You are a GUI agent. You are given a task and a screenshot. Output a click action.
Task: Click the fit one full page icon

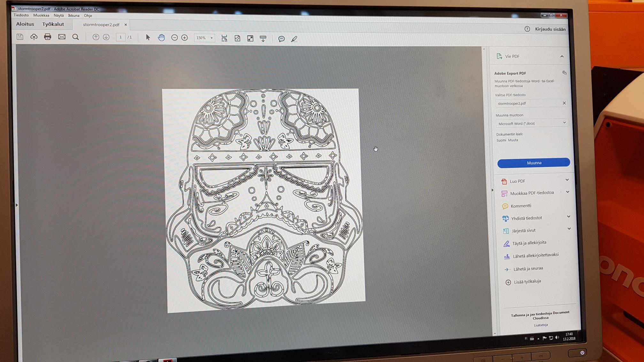[237, 38]
